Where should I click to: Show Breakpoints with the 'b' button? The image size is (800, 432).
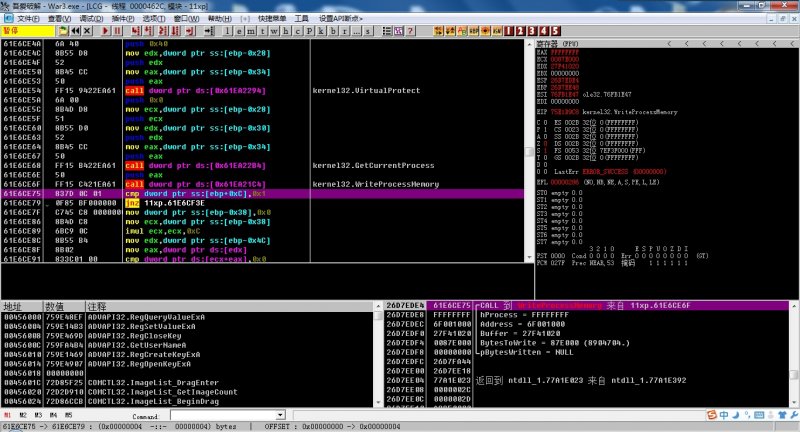[333, 31]
